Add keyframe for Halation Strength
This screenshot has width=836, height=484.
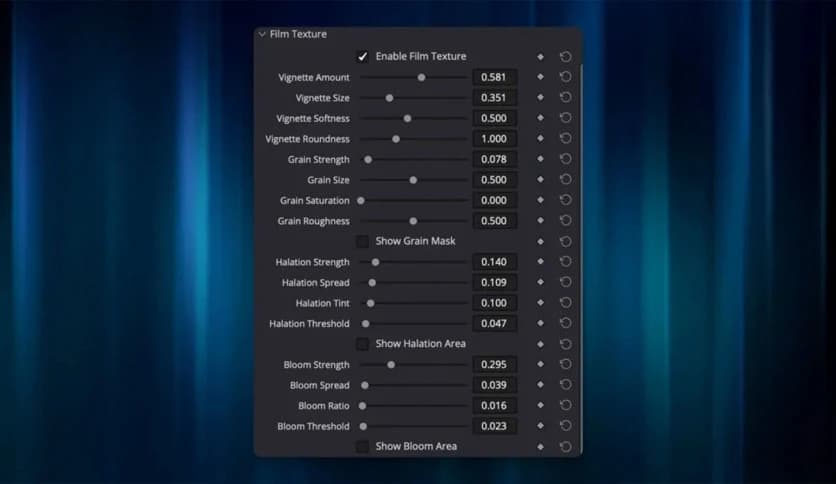point(540,262)
